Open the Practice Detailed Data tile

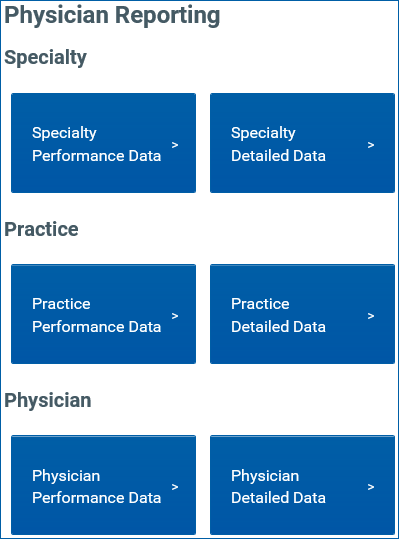click(302, 314)
